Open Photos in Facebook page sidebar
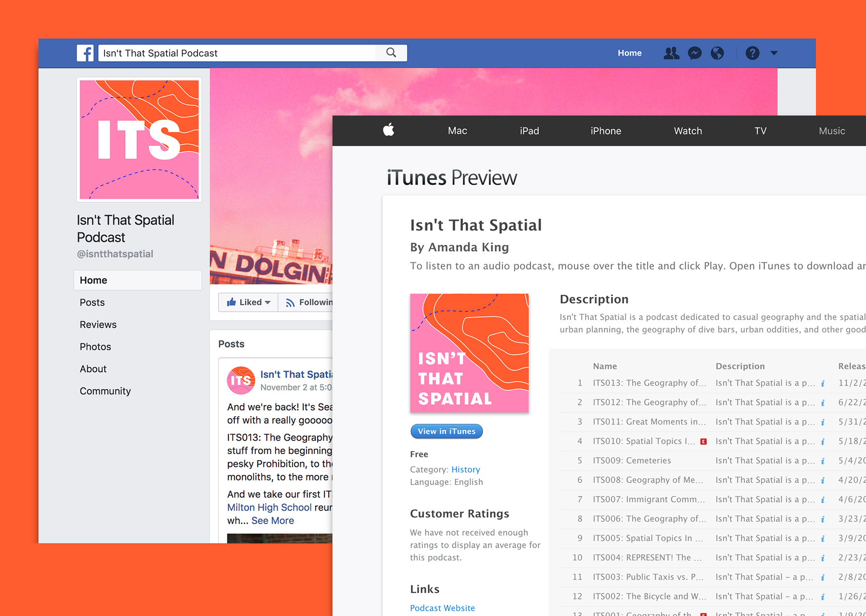Viewport: 866px width, 616px height. click(95, 346)
